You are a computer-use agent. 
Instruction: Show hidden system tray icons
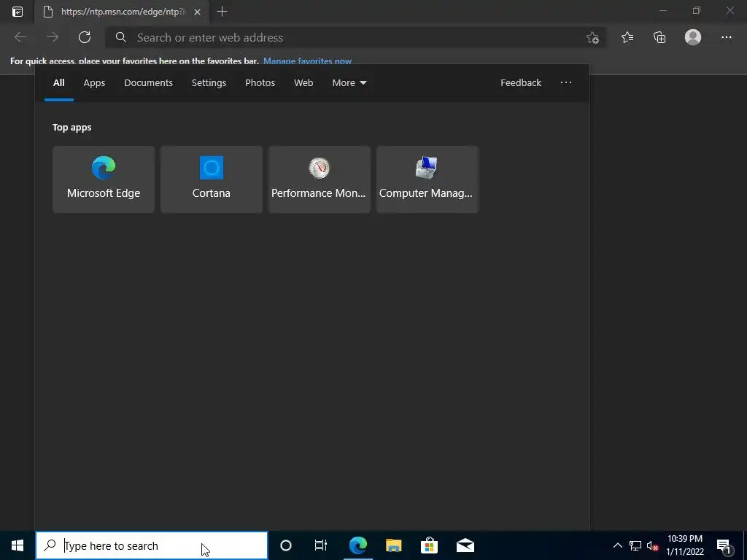pos(617,545)
